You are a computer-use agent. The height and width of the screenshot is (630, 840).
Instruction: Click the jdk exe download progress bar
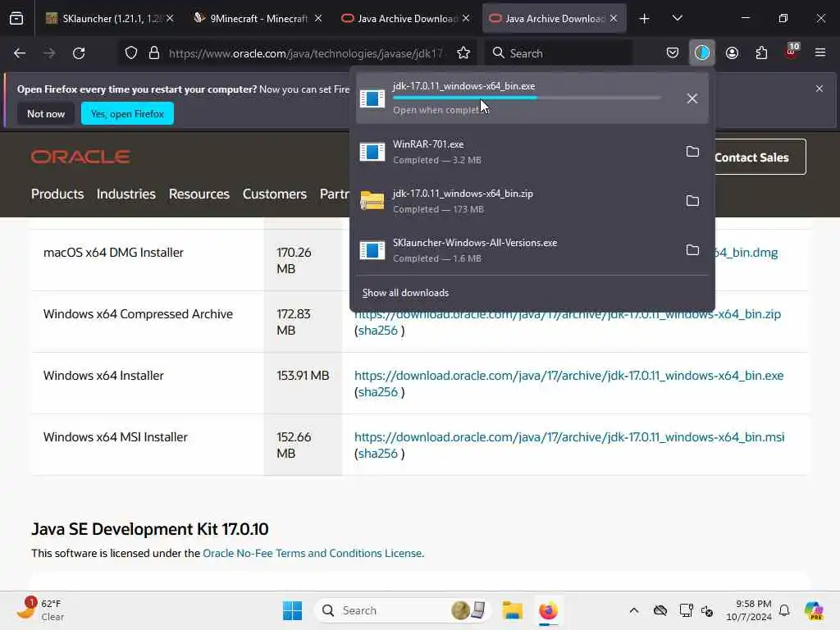[527, 98]
